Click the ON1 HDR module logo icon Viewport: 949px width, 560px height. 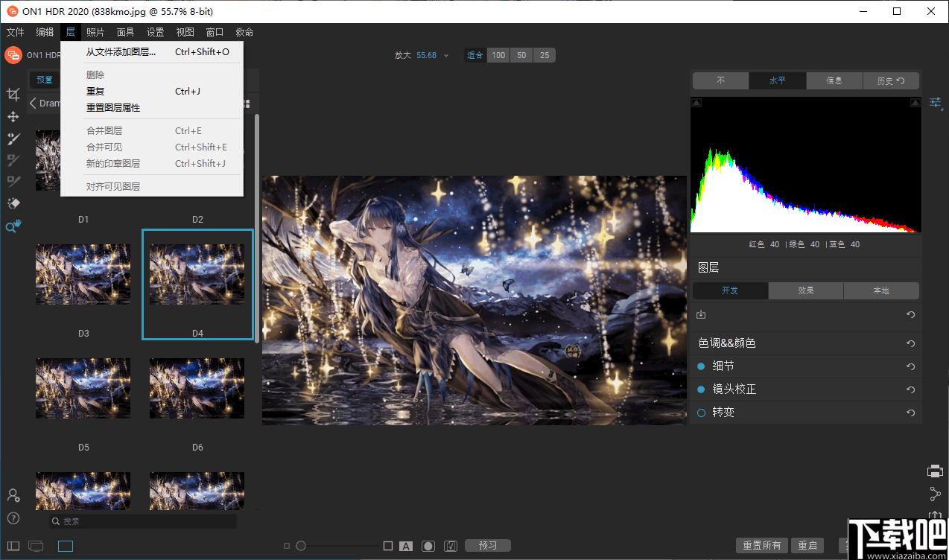[x=13, y=55]
